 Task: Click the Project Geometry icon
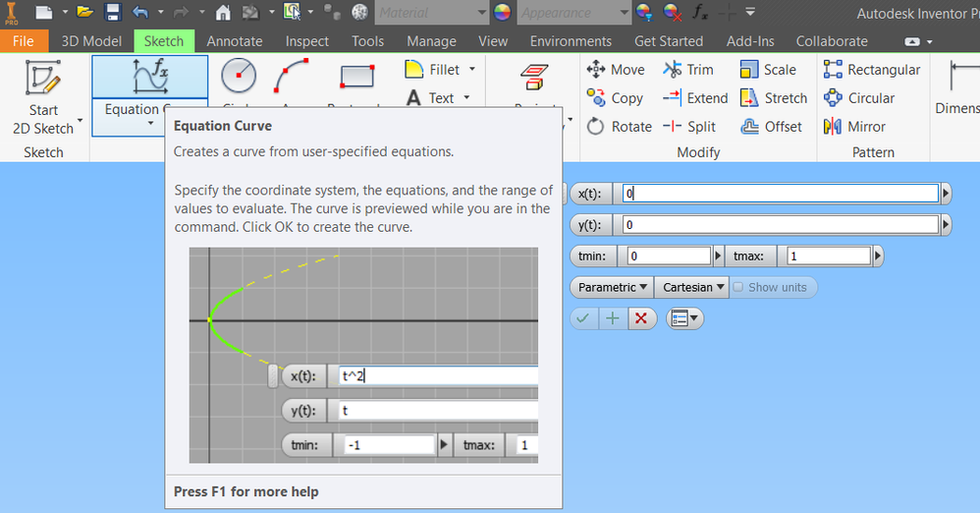coord(534,77)
